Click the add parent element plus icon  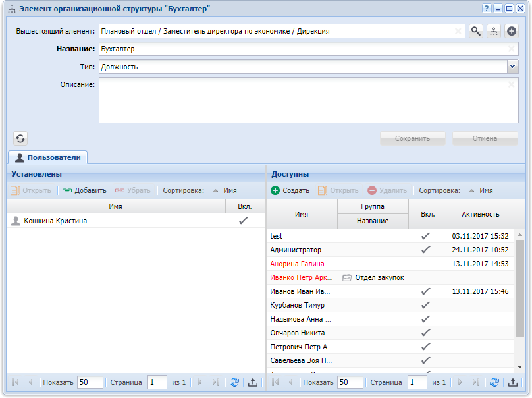[x=512, y=31]
